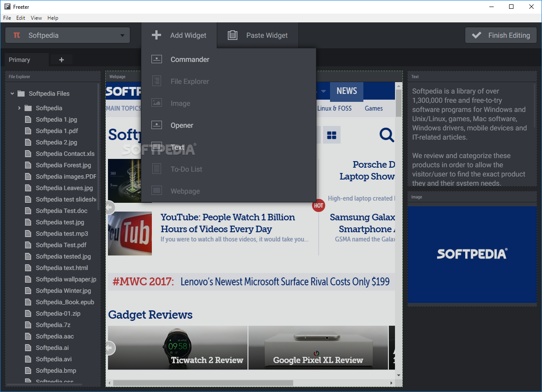Collapse the Softpedia Files folder
This screenshot has width=542, height=392.
click(x=12, y=94)
